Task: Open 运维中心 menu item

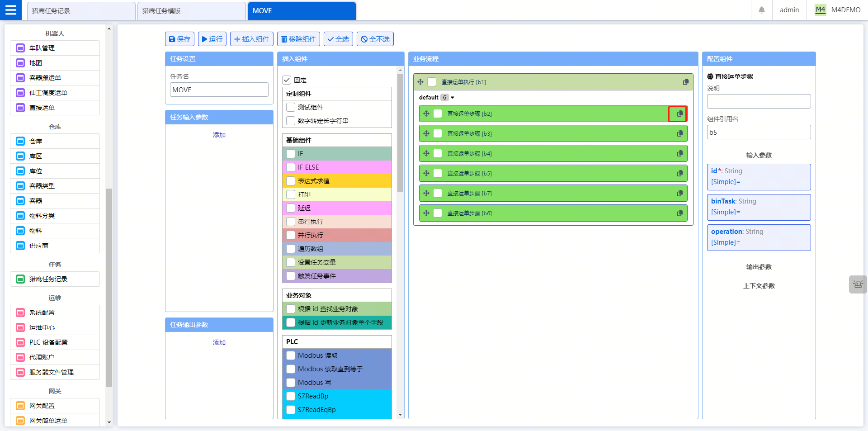Action: pyautogui.click(x=55, y=327)
